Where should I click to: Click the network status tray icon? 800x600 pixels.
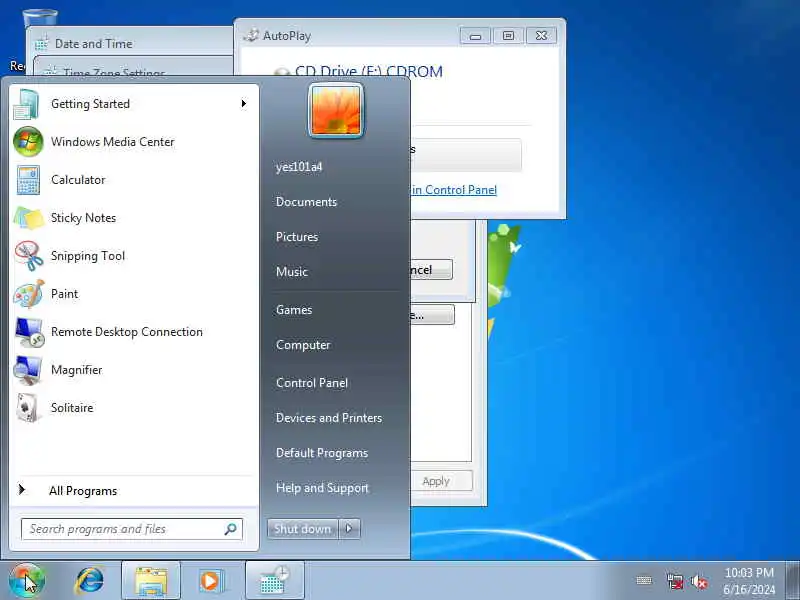tap(674, 581)
